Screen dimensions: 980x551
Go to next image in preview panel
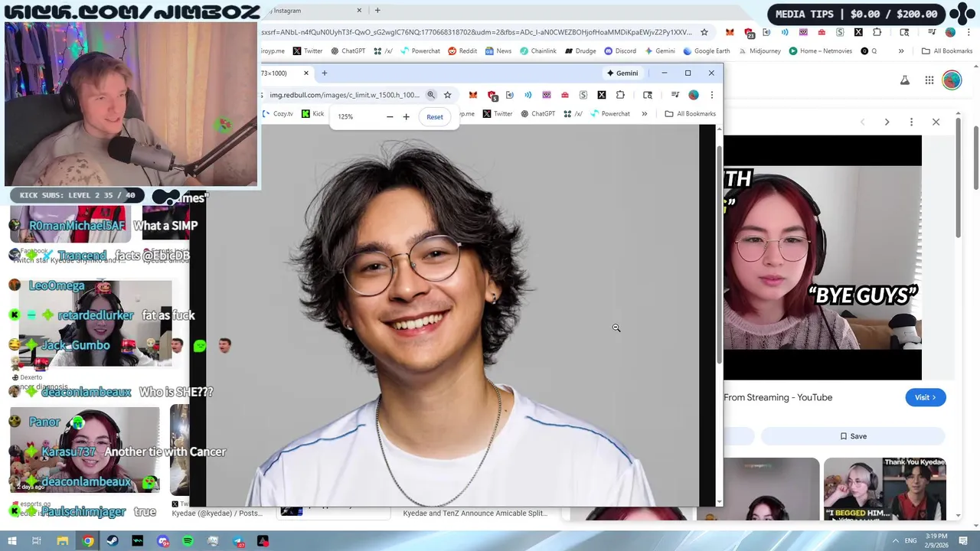[887, 122]
